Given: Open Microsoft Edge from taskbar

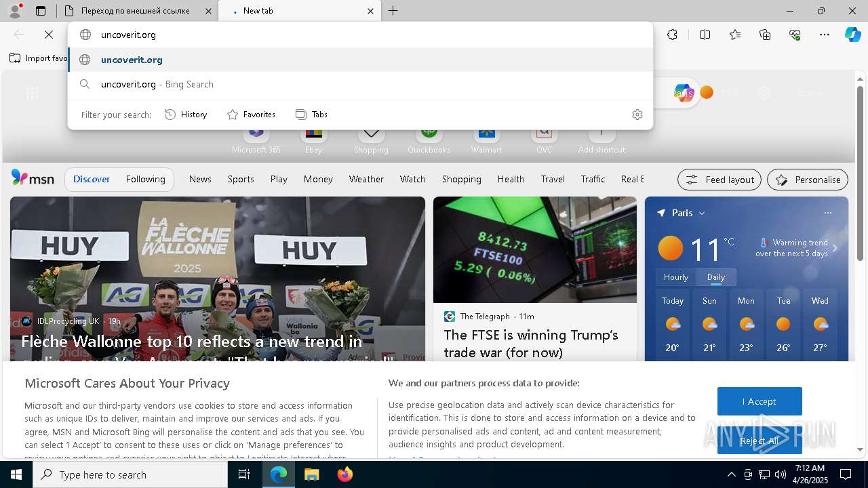Looking at the screenshot, I should (279, 474).
